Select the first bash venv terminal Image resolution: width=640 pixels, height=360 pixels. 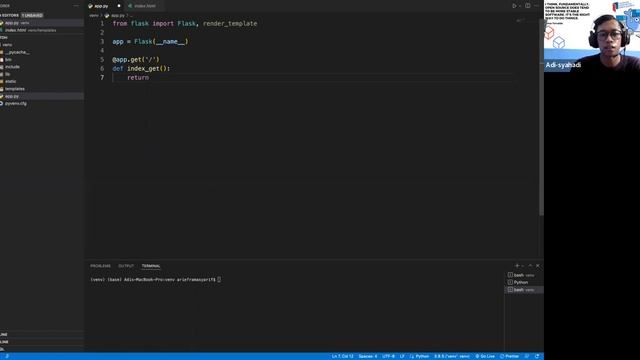coord(524,275)
